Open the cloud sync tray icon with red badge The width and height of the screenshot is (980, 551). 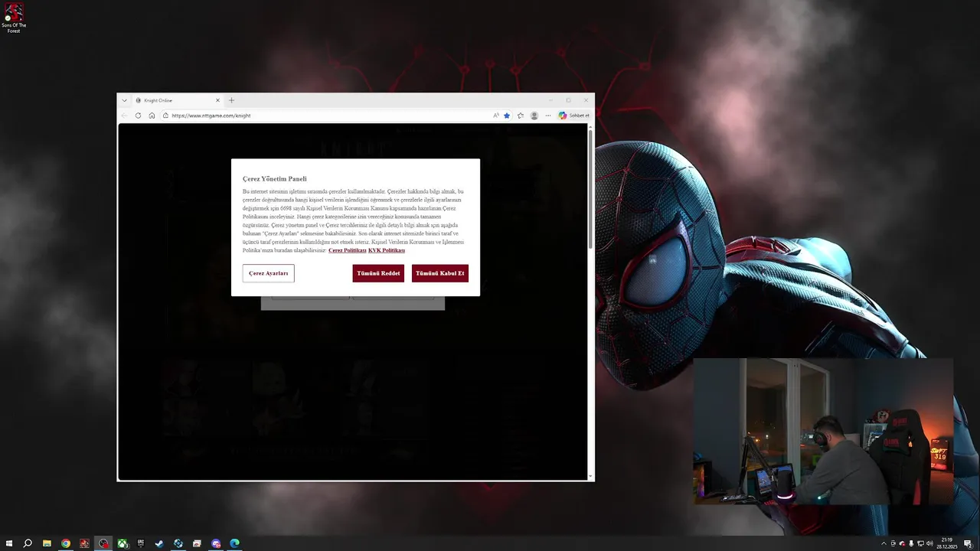(x=902, y=543)
